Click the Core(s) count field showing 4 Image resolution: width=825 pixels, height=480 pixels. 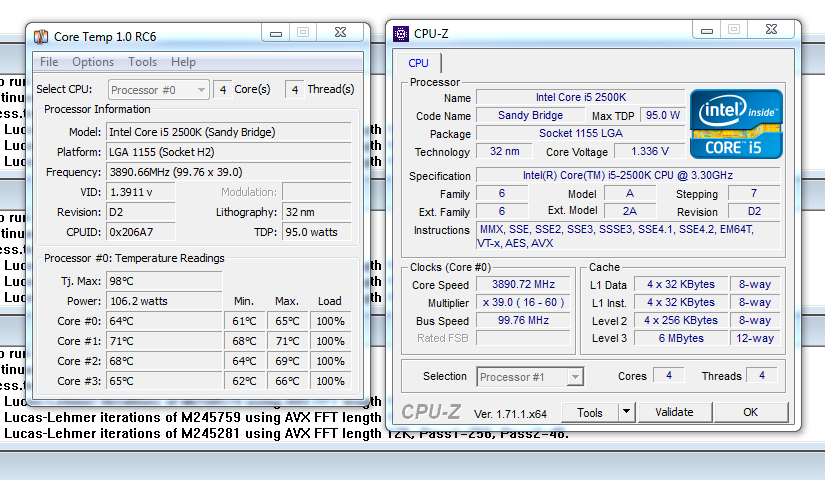[223, 90]
